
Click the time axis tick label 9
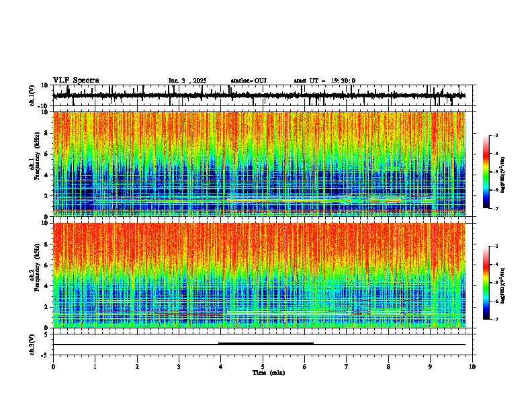(x=430, y=367)
